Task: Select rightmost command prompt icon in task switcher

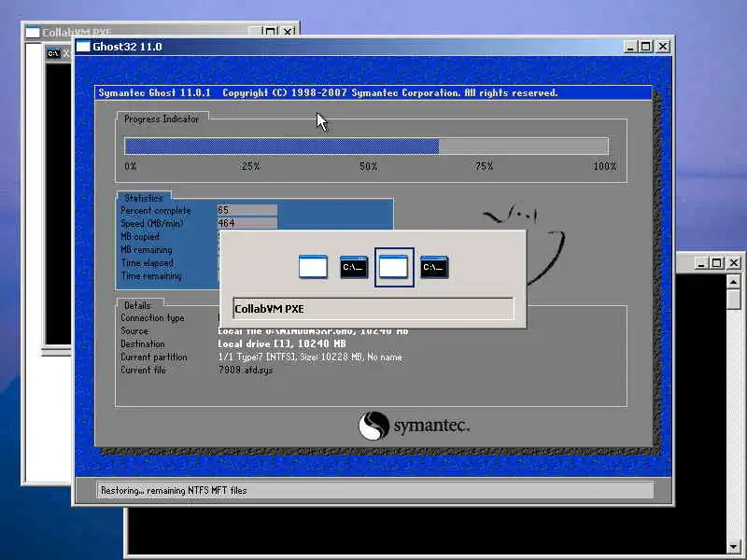Action: (434, 267)
